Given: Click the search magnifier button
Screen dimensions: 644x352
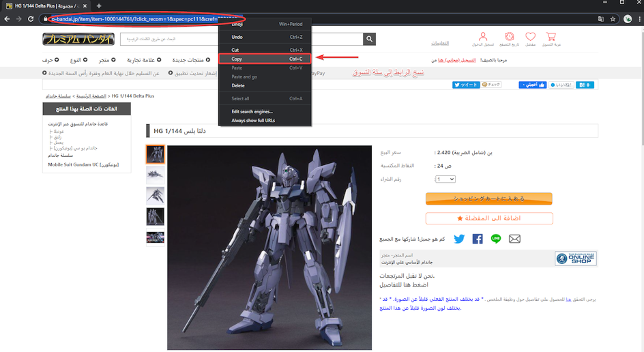Looking at the screenshot, I should (x=369, y=39).
